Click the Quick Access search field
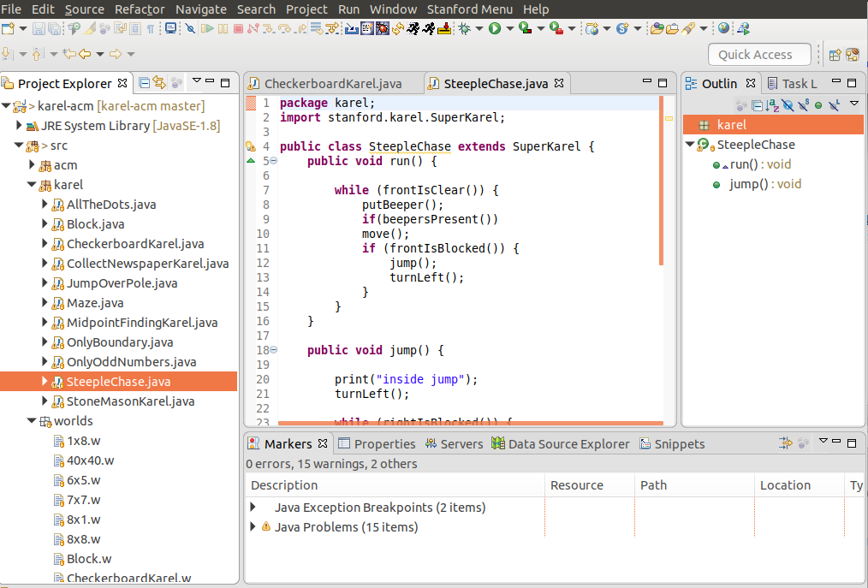This screenshot has width=868, height=588. (x=760, y=55)
